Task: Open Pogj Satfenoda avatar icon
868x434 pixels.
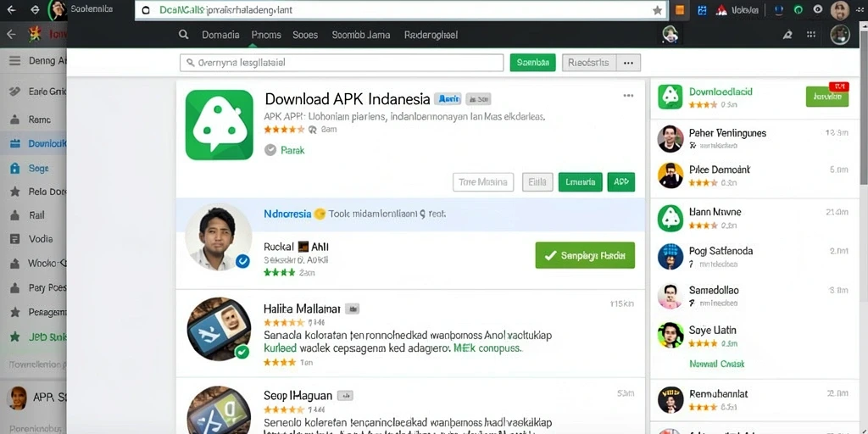Action: pyautogui.click(x=670, y=256)
